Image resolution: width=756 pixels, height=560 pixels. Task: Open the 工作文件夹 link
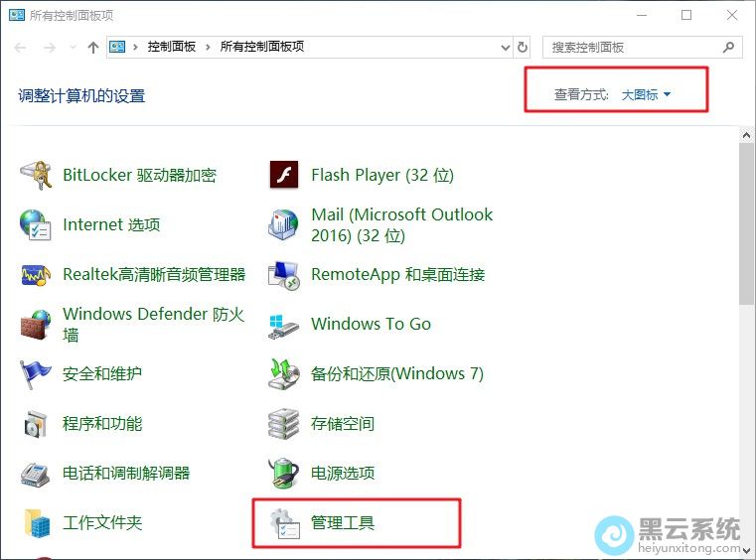click(x=102, y=523)
